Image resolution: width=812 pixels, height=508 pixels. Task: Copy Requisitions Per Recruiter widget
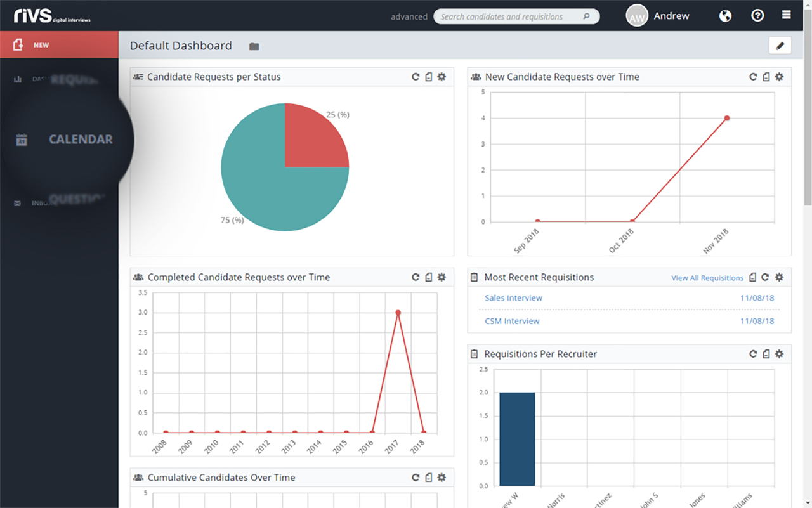pyautogui.click(x=766, y=354)
